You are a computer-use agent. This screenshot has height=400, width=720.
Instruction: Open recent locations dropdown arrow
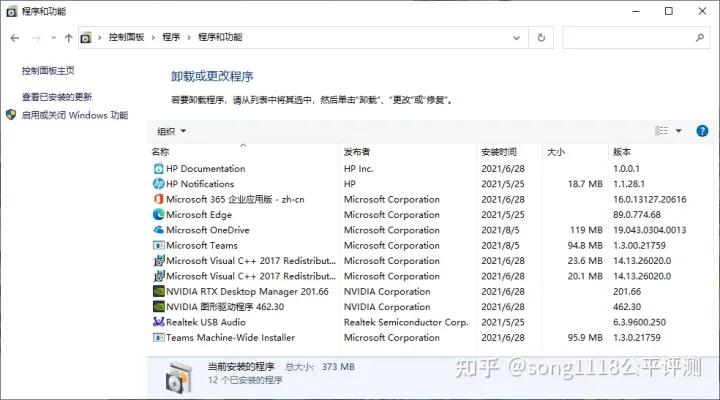(x=54, y=38)
